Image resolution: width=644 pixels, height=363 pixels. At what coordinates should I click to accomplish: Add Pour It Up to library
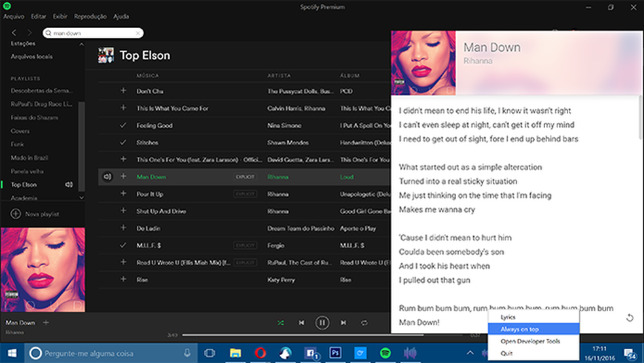(123, 194)
